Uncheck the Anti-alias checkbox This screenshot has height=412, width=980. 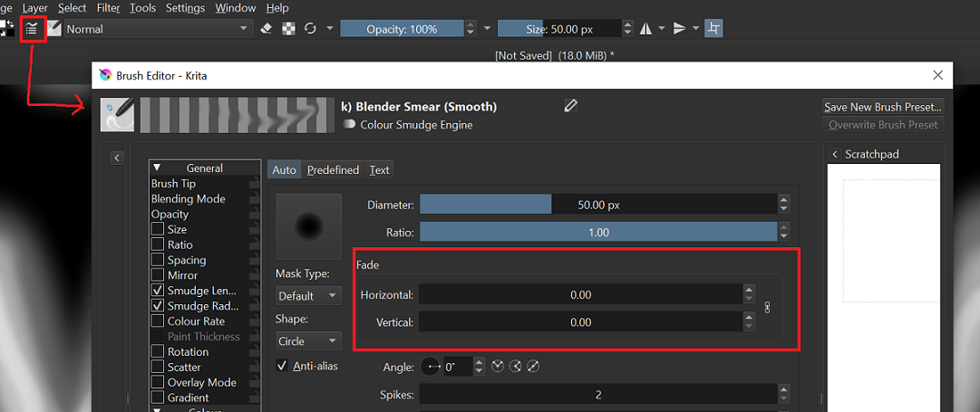pyautogui.click(x=282, y=366)
